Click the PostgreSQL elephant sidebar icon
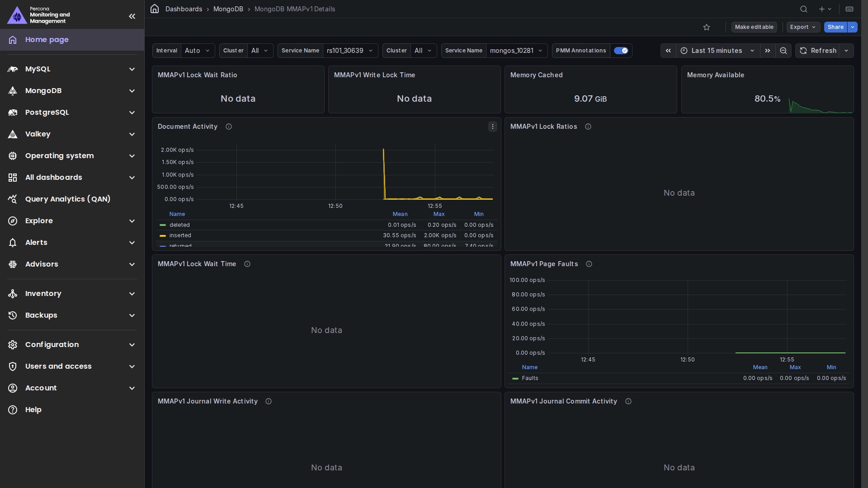The image size is (868, 488). tap(13, 113)
